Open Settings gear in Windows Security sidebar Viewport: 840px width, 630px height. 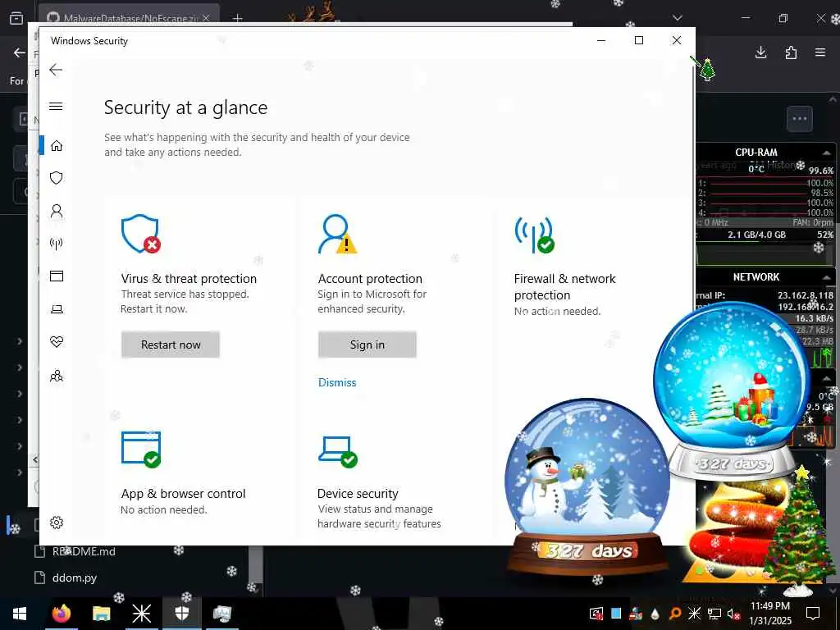click(57, 523)
